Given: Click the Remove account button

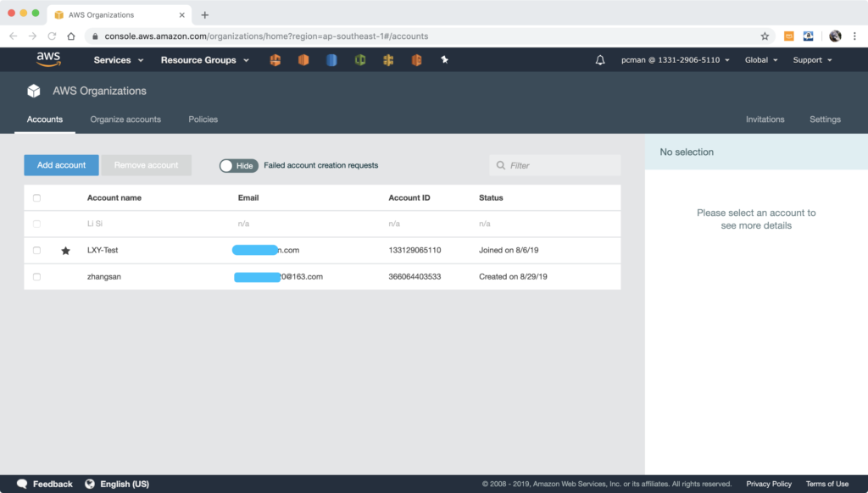Looking at the screenshot, I should click(x=146, y=165).
